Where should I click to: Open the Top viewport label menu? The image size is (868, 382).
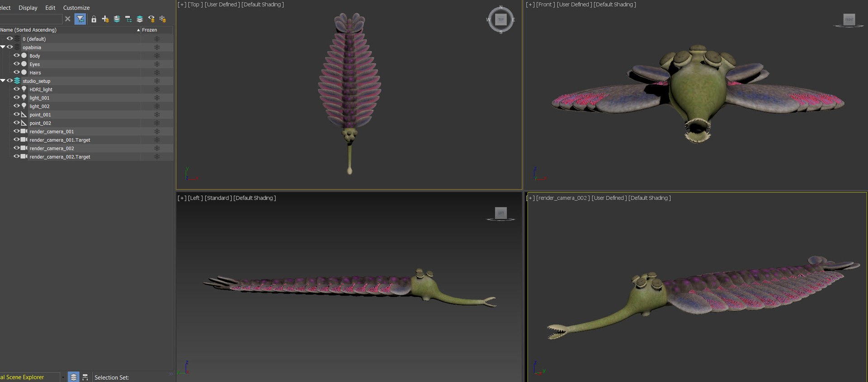pos(195,5)
